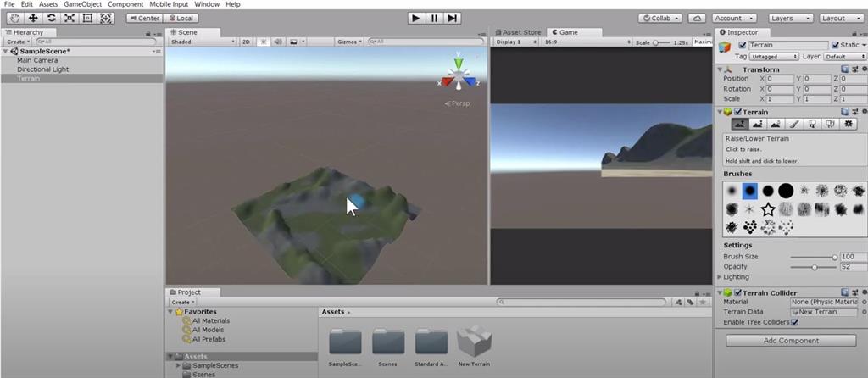This screenshot has width=868, height=378.
Task: Select Paint Texture brush tool icon
Action: (793, 124)
